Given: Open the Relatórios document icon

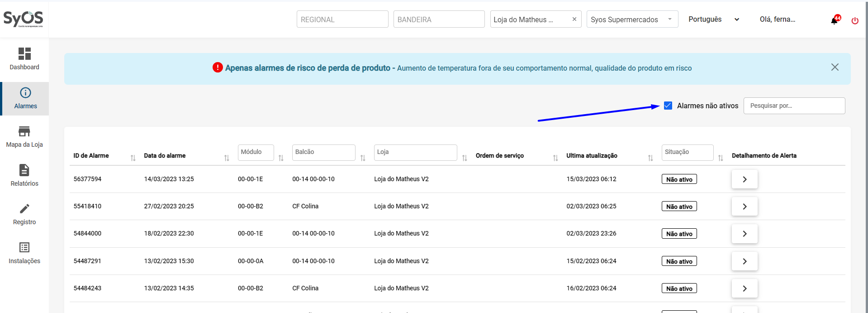Looking at the screenshot, I should (24, 170).
